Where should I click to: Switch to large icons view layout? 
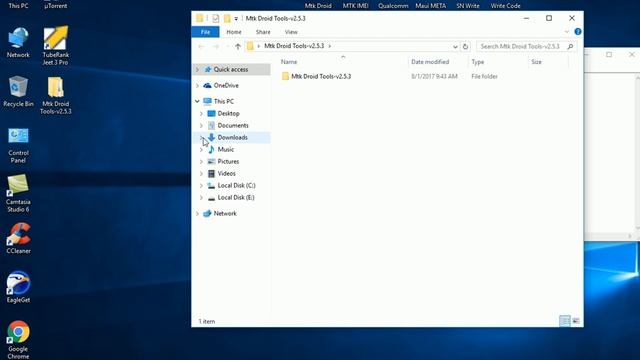tap(576, 321)
